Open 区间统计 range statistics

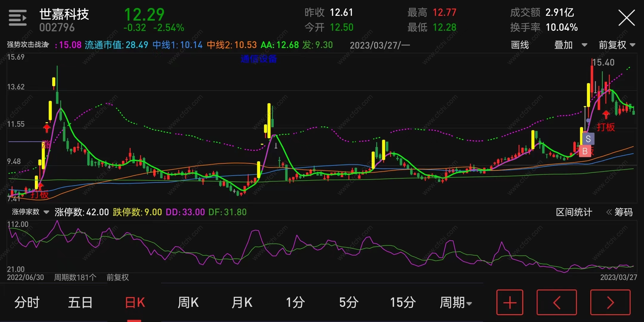574,212
